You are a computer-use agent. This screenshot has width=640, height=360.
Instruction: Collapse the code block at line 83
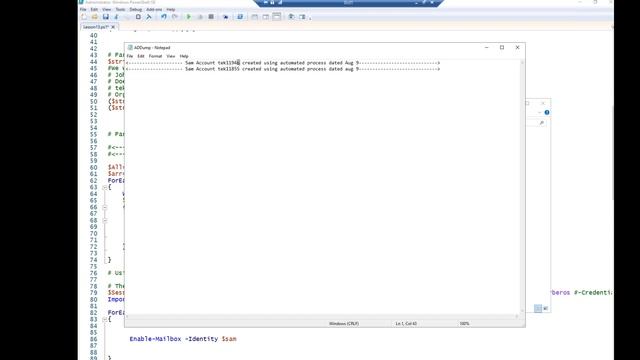pos(104,320)
